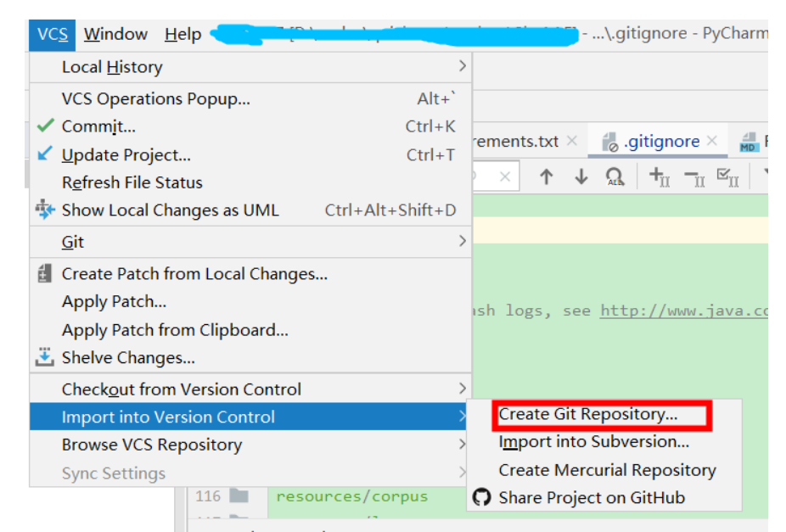Image resolution: width=786 pixels, height=532 pixels.
Task: Close the .gitignore tab
Action: pyautogui.click(x=712, y=141)
